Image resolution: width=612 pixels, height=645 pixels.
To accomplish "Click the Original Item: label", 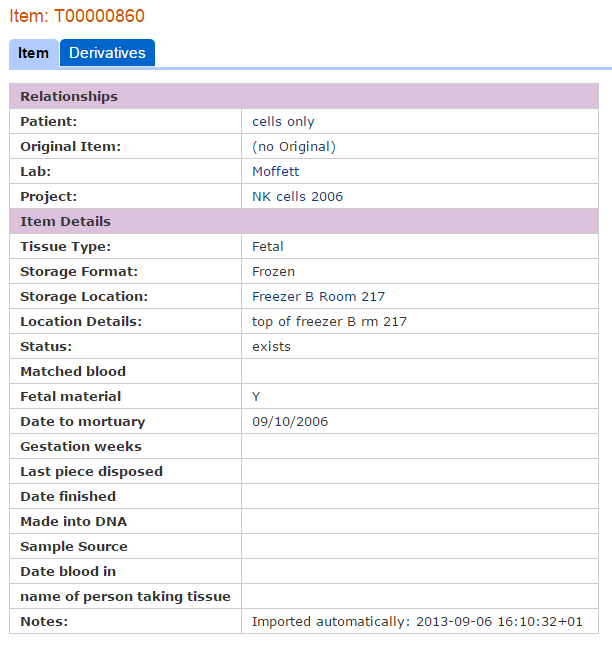I will click(71, 147).
